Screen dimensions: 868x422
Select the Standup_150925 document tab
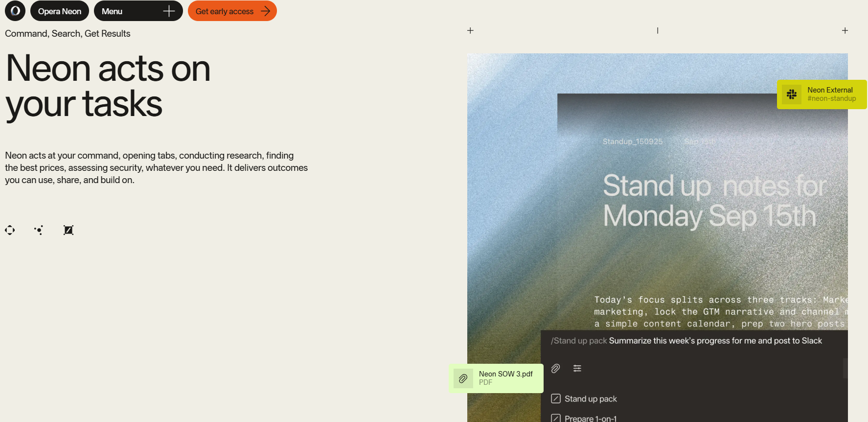tap(632, 141)
